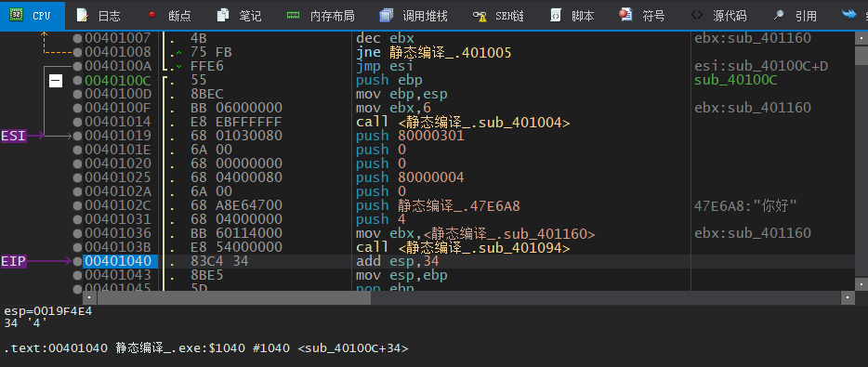Viewport: 868px width, 367px height.
Task: Select the instruction add esp,34
Action: 398,261
